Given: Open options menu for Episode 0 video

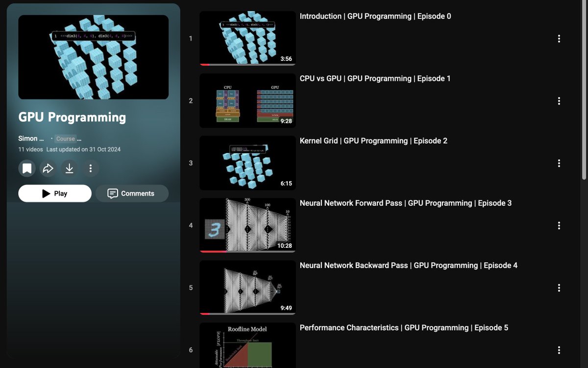Looking at the screenshot, I should pos(559,38).
